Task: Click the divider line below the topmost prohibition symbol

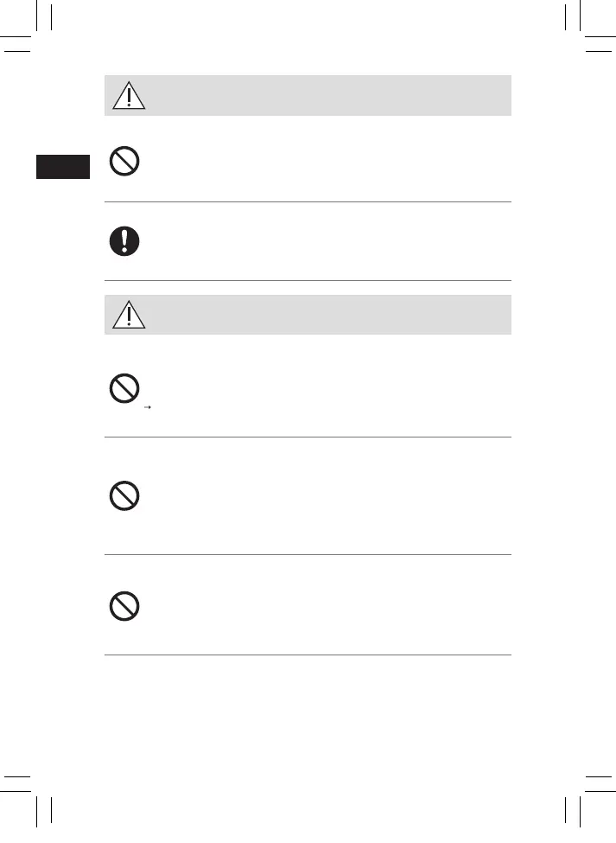Action: [308, 202]
